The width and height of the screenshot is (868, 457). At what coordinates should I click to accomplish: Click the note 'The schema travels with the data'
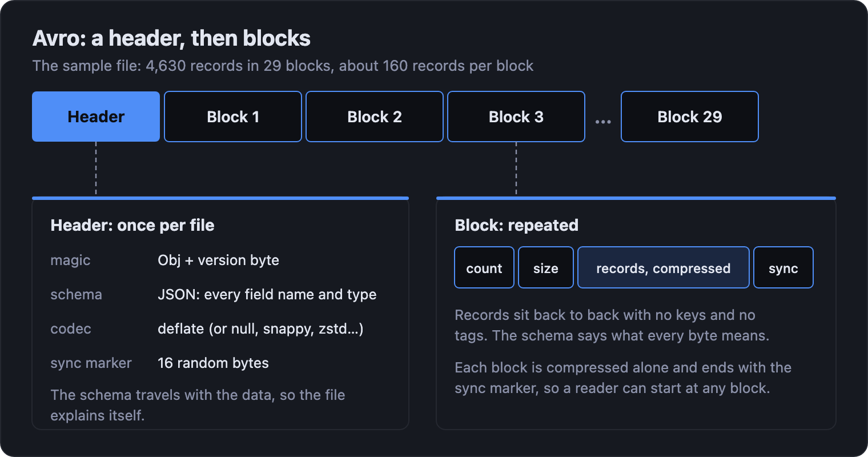(198, 405)
